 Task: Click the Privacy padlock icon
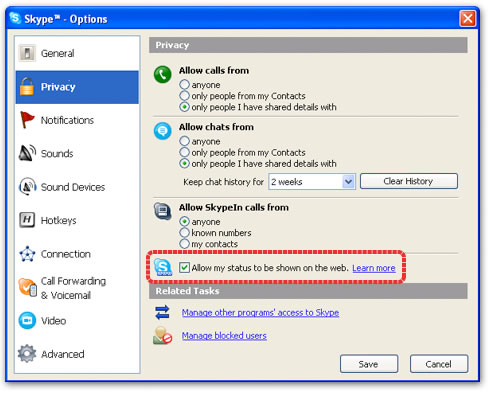(27, 86)
